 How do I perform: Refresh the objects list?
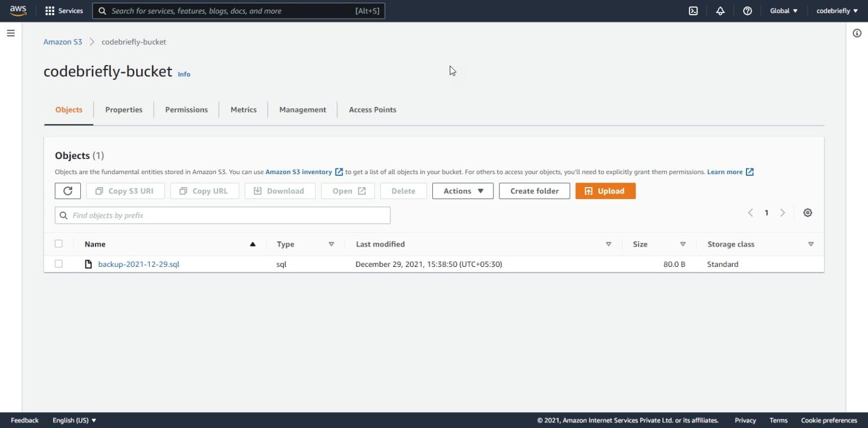pyautogui.click(x=67, y=191)
